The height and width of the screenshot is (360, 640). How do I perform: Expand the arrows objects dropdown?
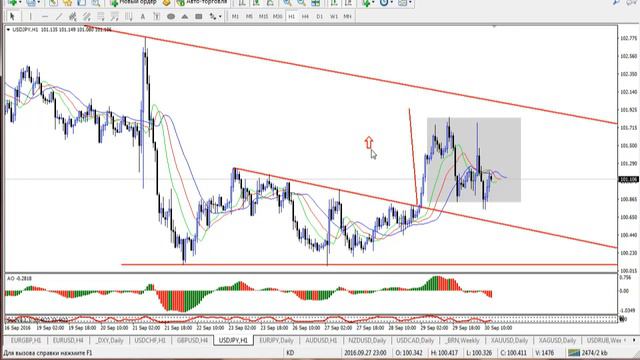coord(220,17)
